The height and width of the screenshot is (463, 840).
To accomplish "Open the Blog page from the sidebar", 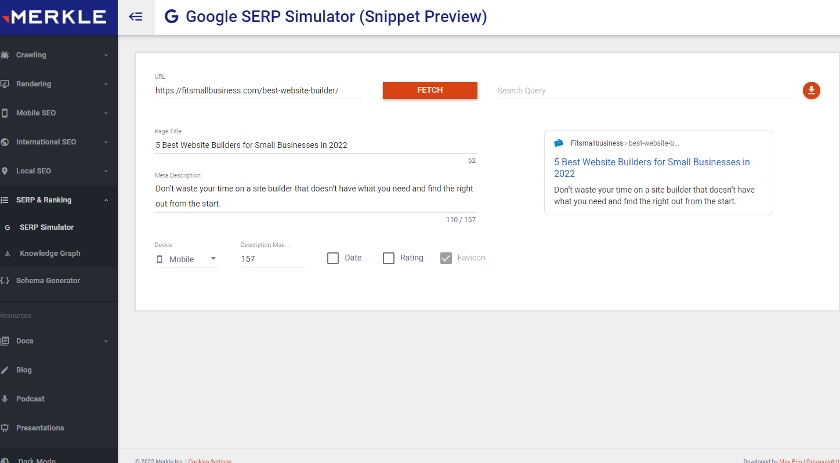I will click(24, 369).
